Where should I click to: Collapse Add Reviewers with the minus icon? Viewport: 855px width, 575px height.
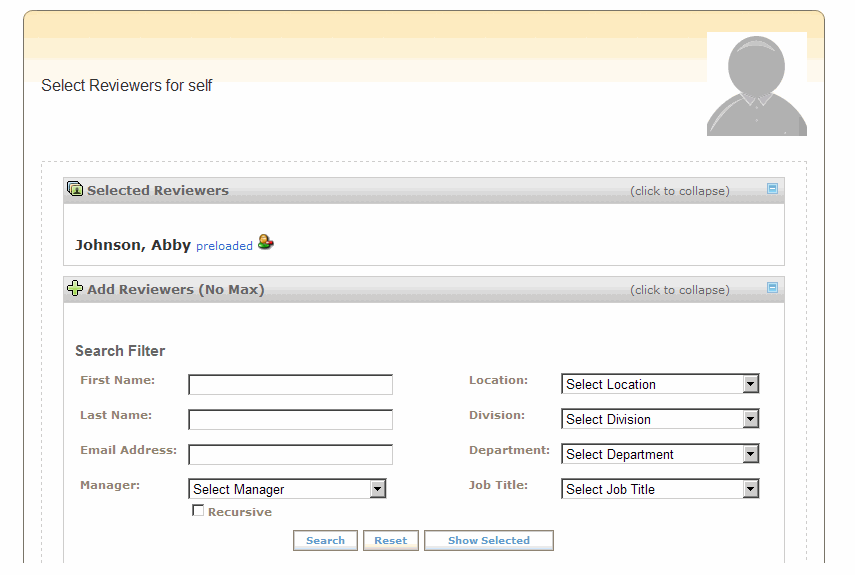[772, 287]
